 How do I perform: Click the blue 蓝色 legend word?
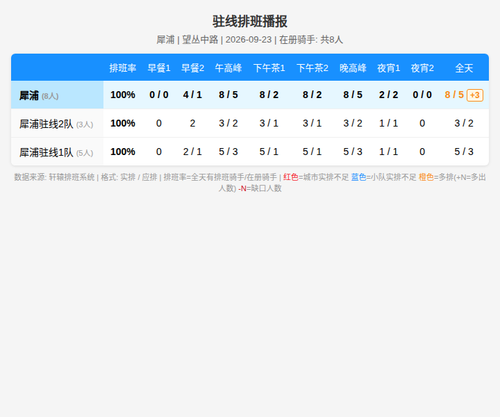pyautogui.click(x=359, y=177)
